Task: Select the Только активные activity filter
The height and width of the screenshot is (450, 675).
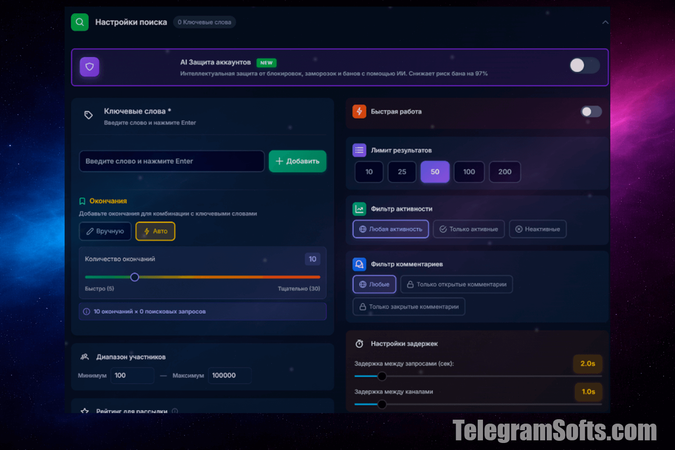Action: [x=469, y=229]
